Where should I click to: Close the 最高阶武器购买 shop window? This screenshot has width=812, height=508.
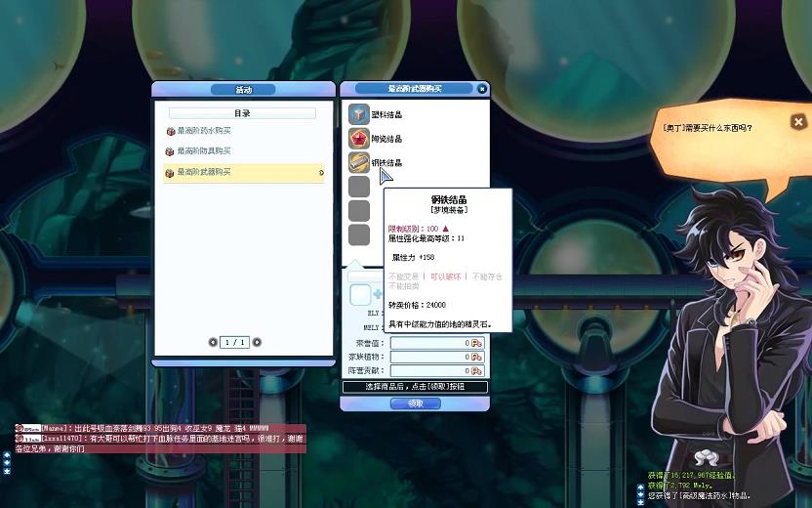click(481, 89)
